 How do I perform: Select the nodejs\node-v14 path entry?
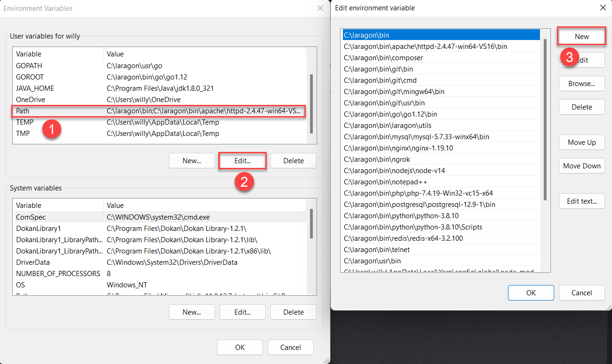pyautogui.click(x=441, y=171)
